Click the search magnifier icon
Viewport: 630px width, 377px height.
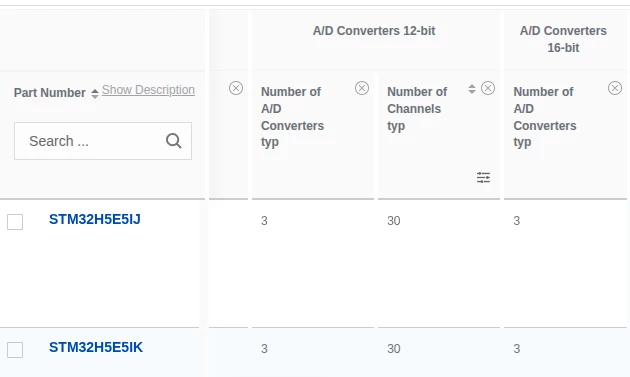click(x=174, y=141)
